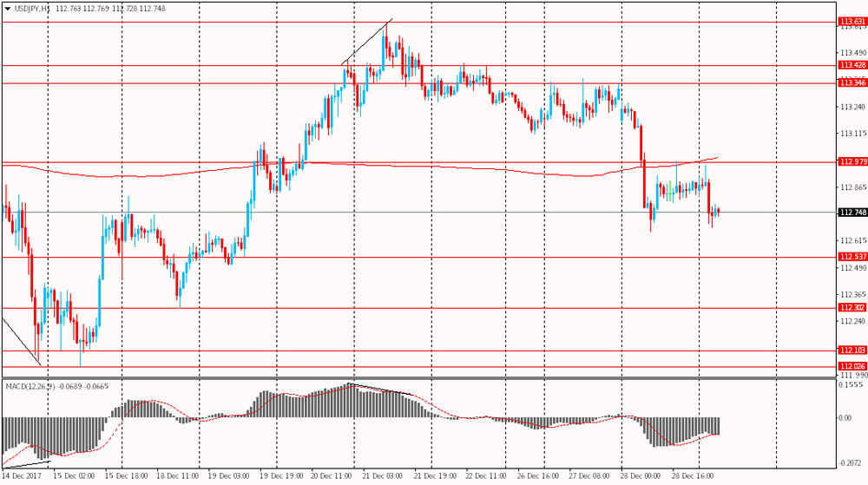Screen dimensions: 868x485
Task: Select the black trendline on MACD histogram peak
Action: tap(380, 389)
